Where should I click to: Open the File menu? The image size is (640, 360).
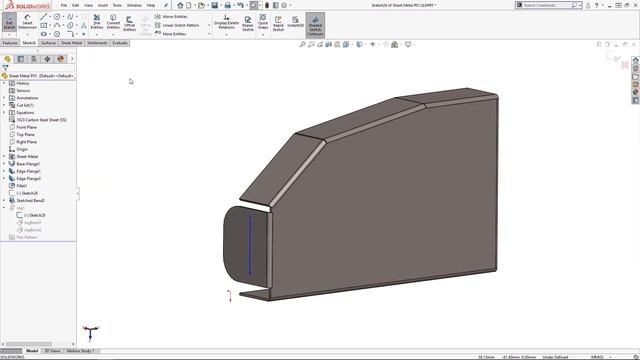tap(64, 5)
